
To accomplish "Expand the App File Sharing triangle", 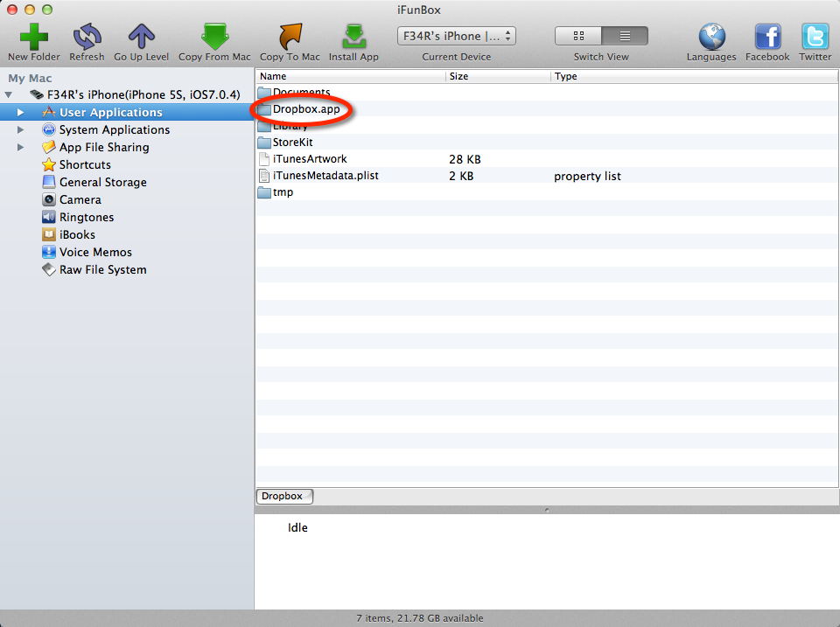I will (20, 147).
